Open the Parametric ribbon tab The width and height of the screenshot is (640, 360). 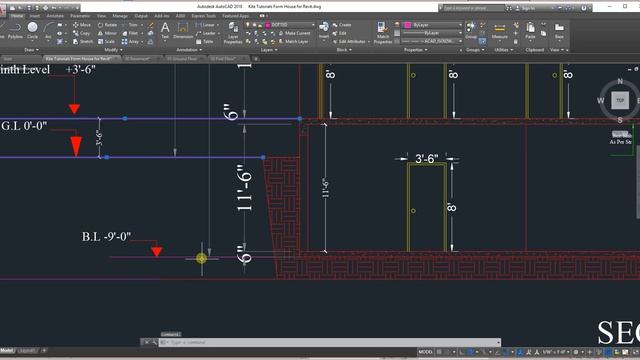(80, 16)
